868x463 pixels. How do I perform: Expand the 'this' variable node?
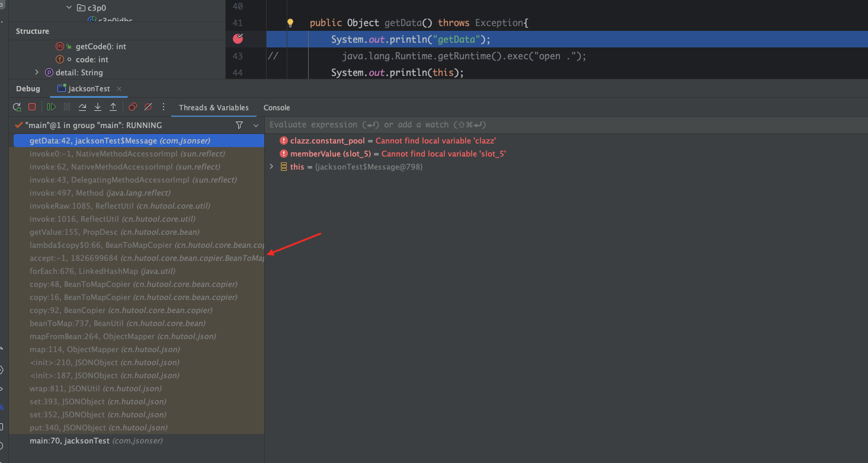pyautogui.click(x=272, y=167)
